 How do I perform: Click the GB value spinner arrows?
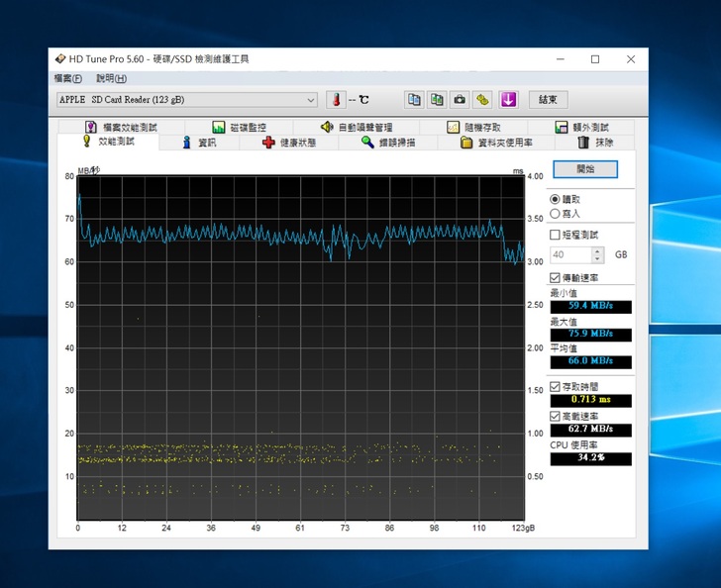coord(599,254)
